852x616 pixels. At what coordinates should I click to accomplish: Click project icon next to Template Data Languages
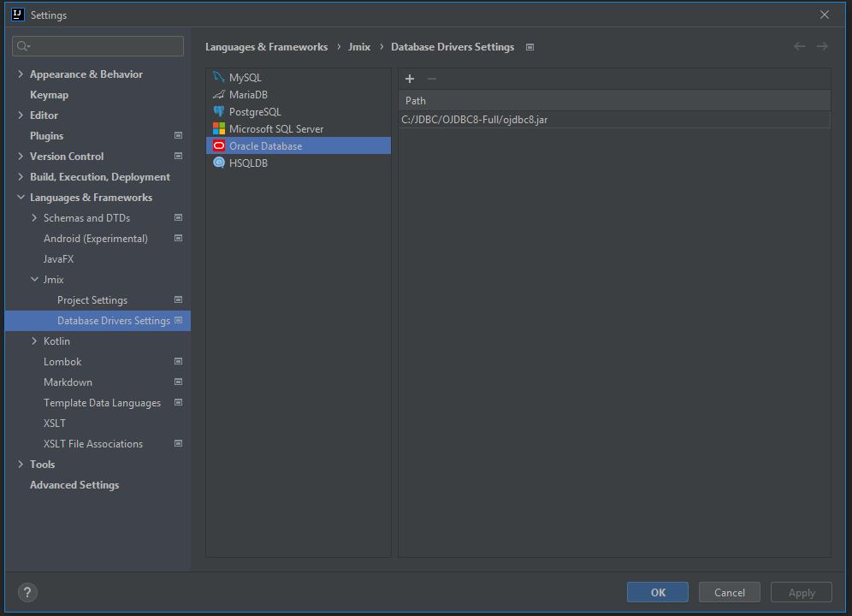pyautogui.click(x=178, y=402)
